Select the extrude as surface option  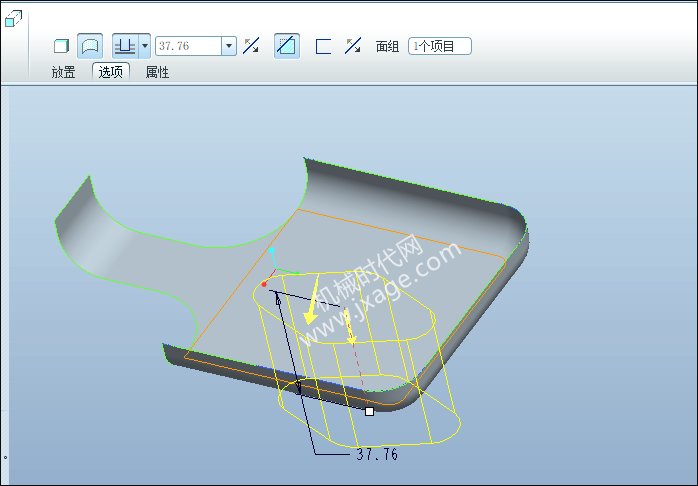(x=90, y=46)
